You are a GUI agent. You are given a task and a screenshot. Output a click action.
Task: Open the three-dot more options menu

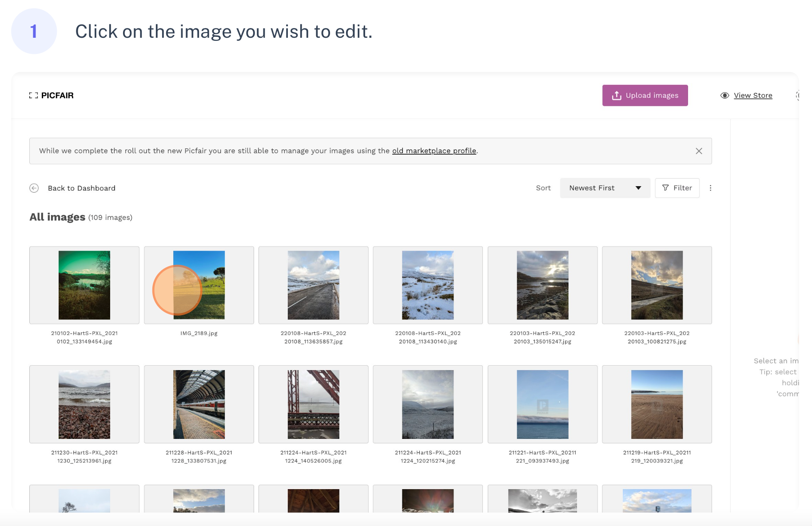tap(710, 188)
